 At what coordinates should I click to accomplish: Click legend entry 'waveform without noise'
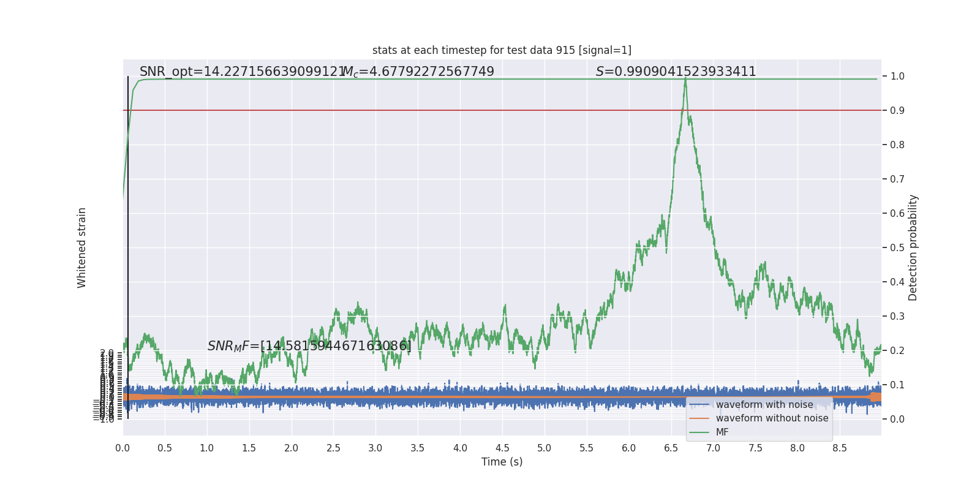pos(772,418)
